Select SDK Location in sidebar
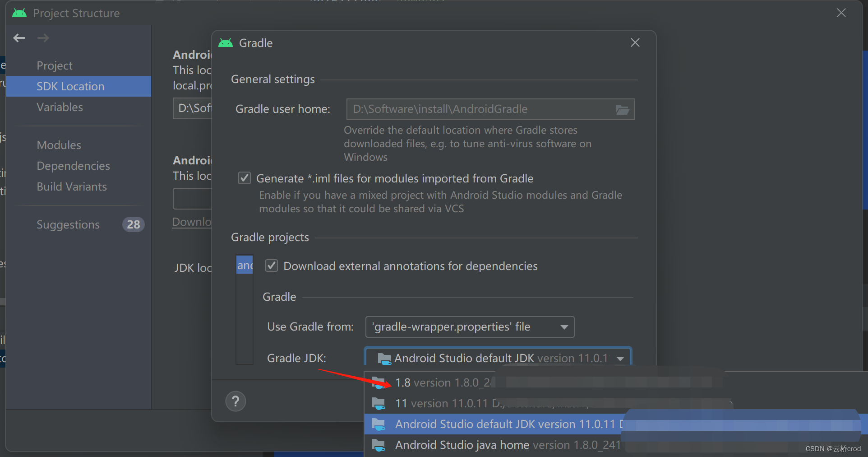Screen dimensions: 868x457 (78, 86)
